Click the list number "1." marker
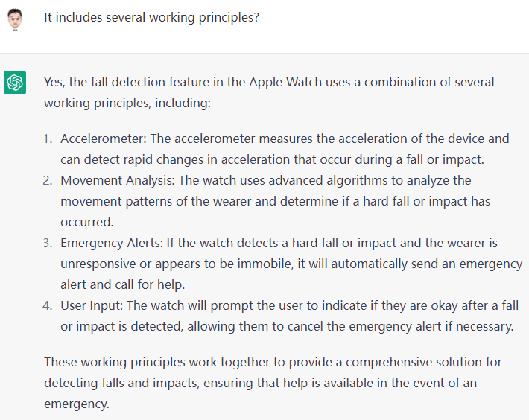Viewport: 529px width, 420px height. [x=48, y=139]
